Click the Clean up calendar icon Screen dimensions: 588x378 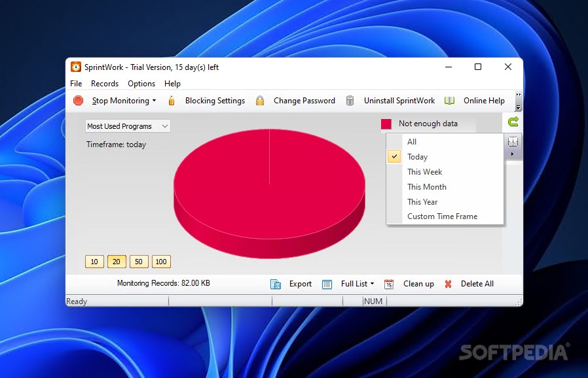click(x=389, y=284)
